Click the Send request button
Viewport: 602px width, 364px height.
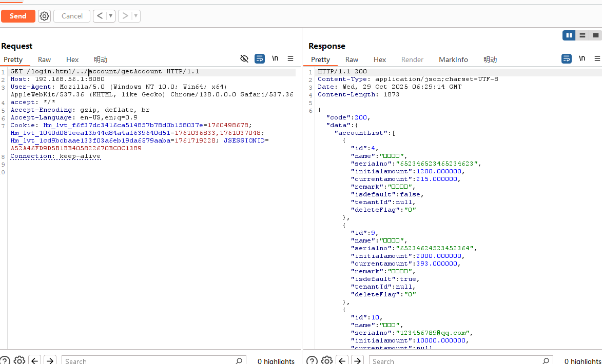18,16
